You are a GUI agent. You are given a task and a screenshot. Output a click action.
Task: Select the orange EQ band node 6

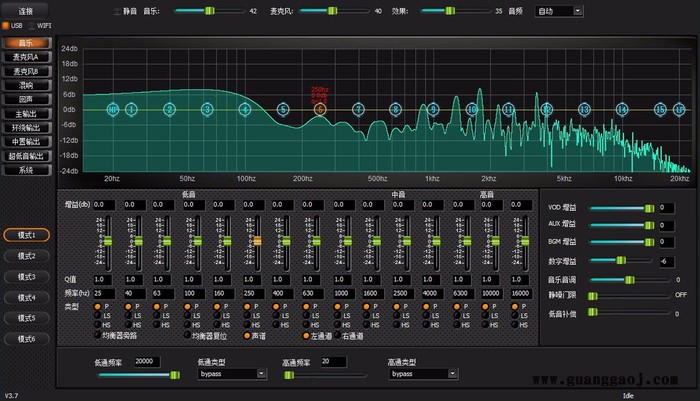(x=320, y=109)
